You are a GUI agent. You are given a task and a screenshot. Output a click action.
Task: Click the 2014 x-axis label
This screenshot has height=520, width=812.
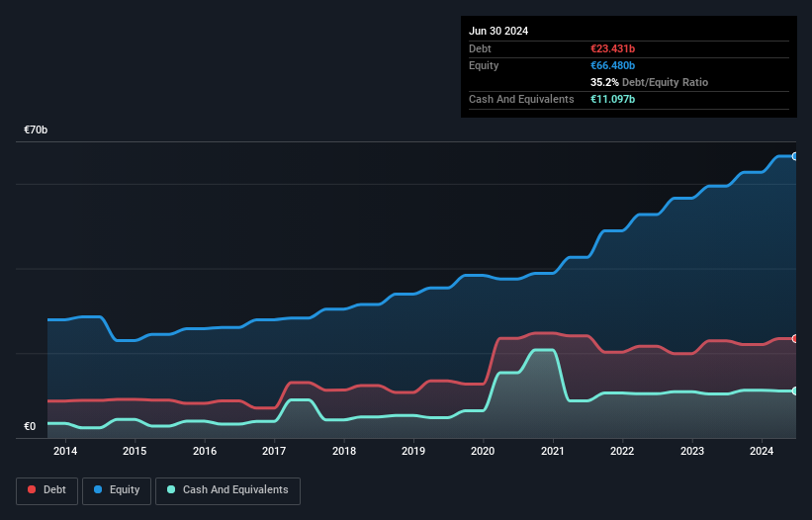65,451
